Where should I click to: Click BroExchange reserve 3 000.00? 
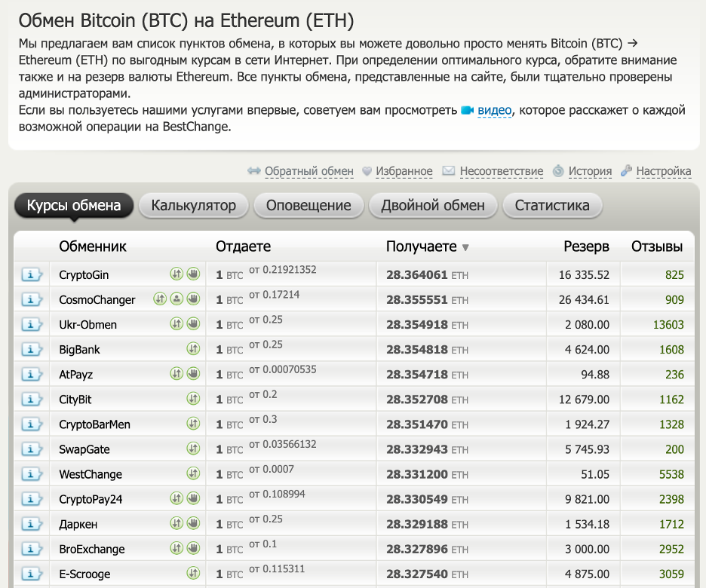587,550
